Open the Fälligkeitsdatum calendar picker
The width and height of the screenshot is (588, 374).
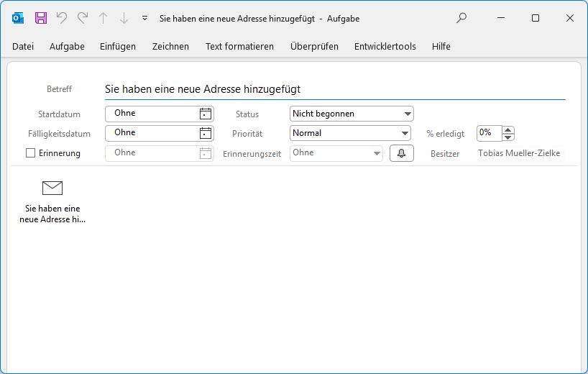206,133
